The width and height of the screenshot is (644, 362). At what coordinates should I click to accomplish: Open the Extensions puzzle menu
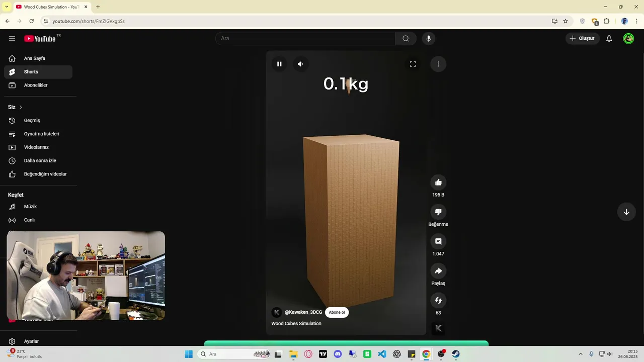607,21
